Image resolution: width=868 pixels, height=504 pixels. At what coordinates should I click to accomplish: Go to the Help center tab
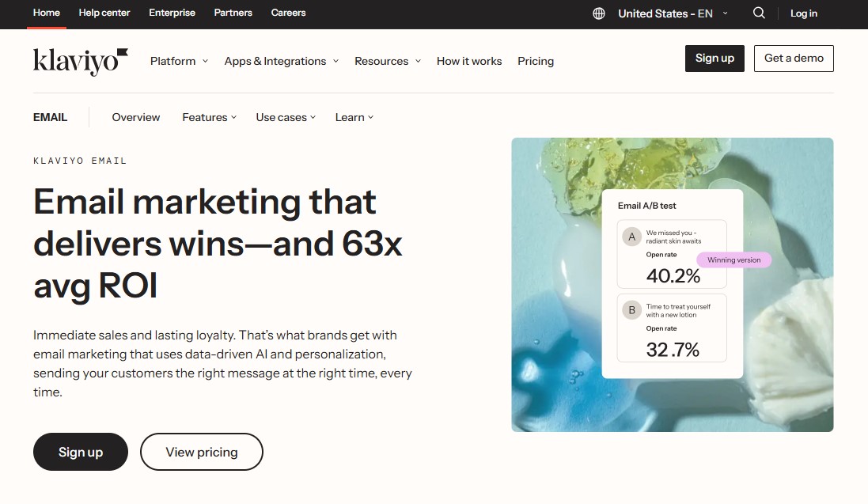click(x=104, y=13)
